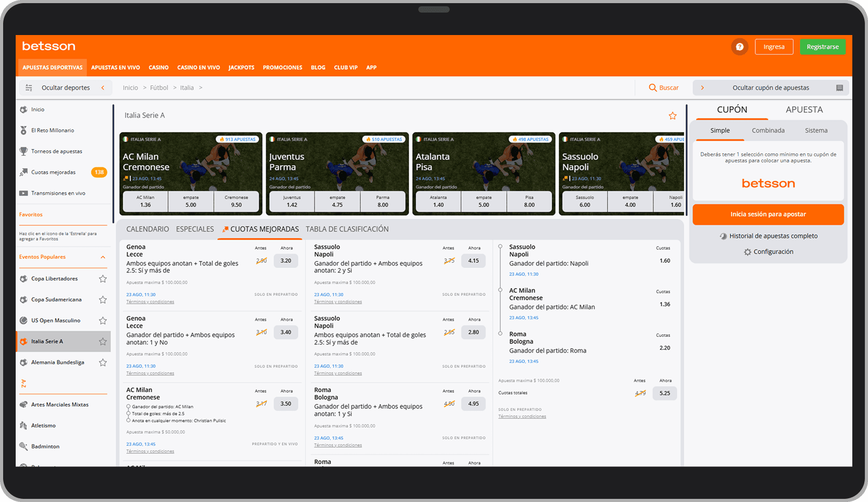
Task: Click the Ingresa login button
Action: coord(774,47)
